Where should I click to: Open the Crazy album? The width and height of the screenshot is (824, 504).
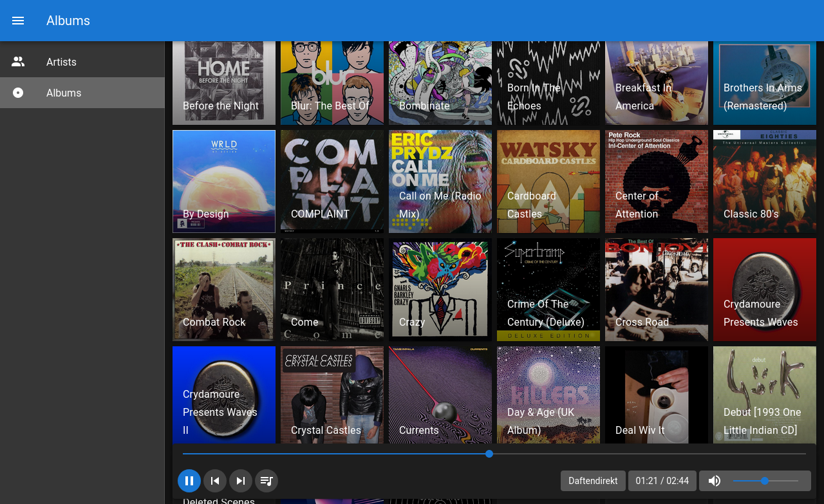point(440,290)
